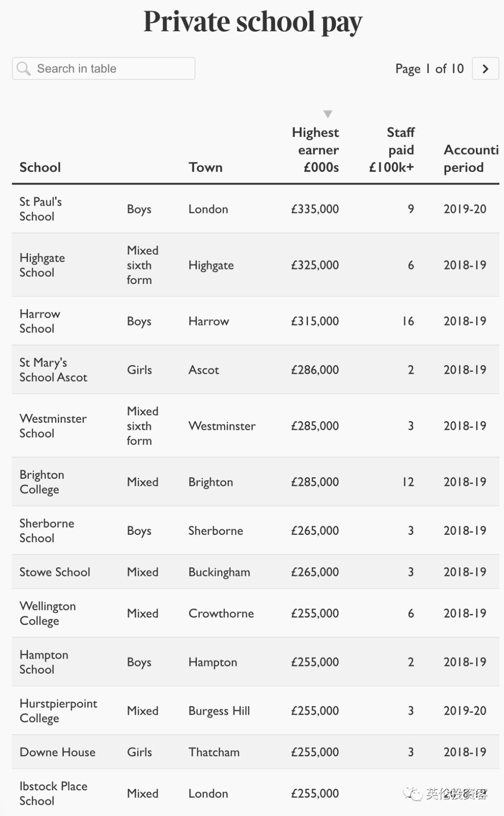Screen dimensions: 504x816
Task: Click the Page 1 of 10 indicator
Action: pos(429,69)
